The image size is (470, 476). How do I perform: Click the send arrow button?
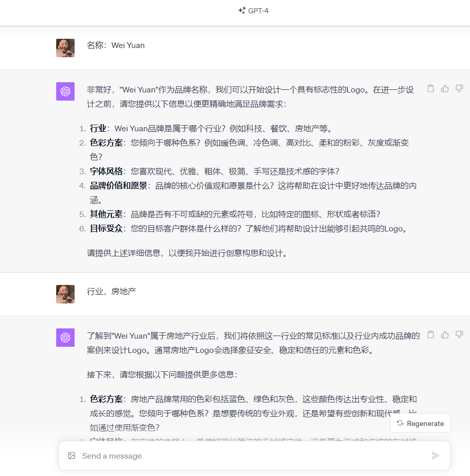tap(435, 456)
